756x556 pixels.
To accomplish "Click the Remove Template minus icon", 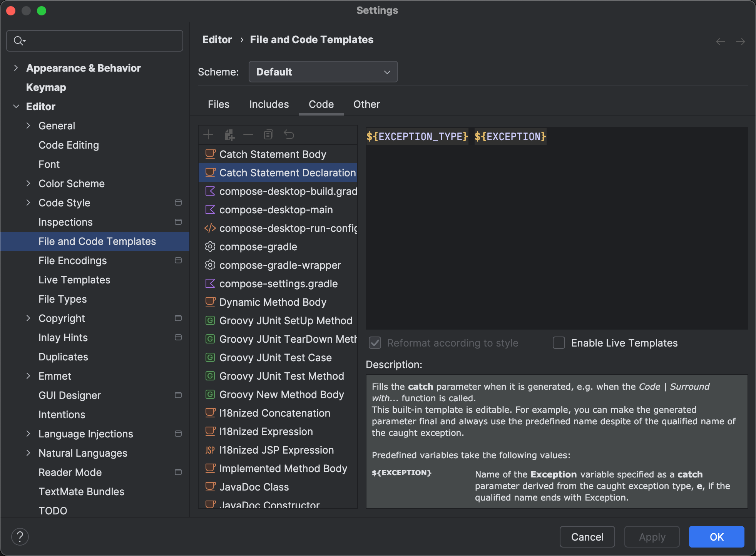I will click(x=248, y=135).
